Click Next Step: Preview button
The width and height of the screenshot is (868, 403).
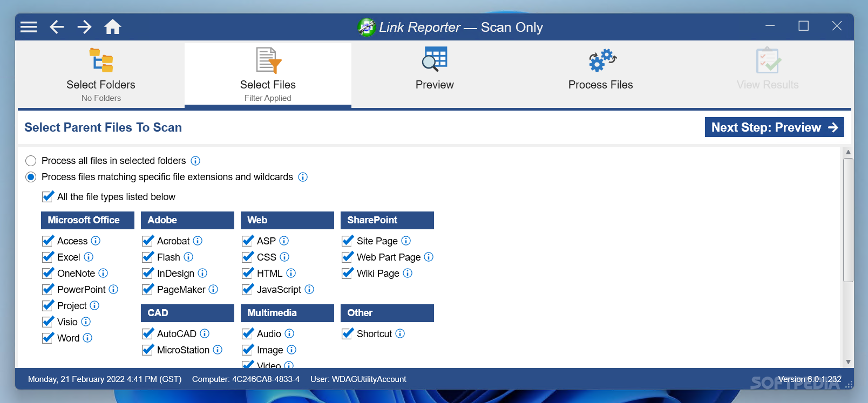coord(775,127)
